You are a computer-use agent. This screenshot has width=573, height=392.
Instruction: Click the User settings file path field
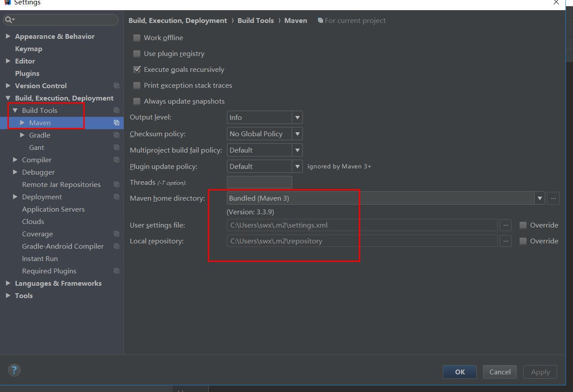pos(362,225)
